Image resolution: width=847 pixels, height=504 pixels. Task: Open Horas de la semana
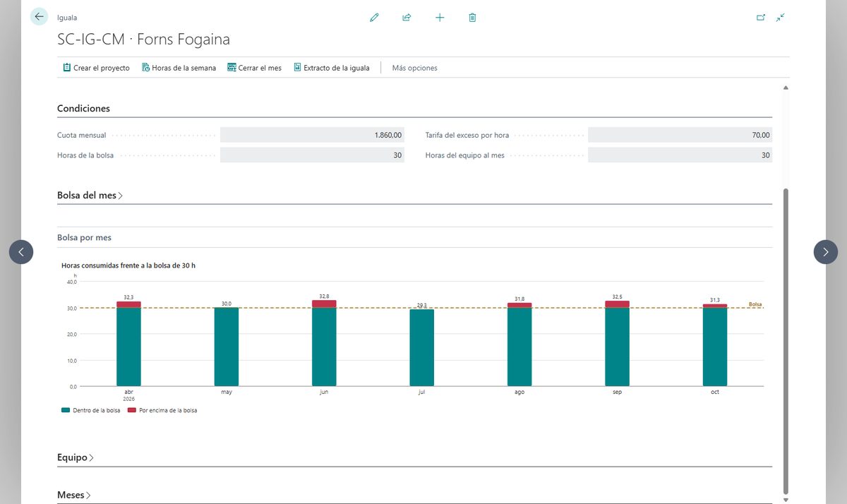click(179, 68)
